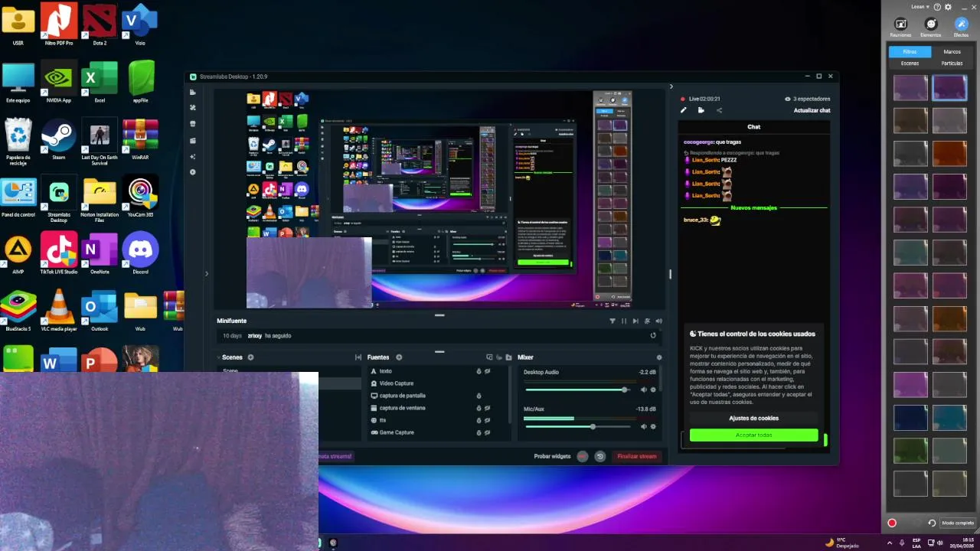This screenshot has height=551, width=980.
Task: Collapse chat panel arrow above Live indicator
Action: click(671, 86)
